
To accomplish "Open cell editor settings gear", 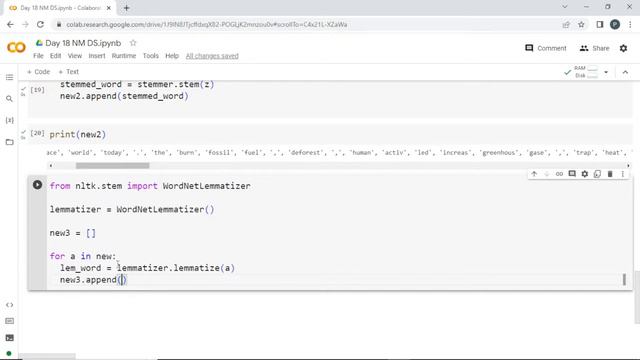I will coord(584,174).
